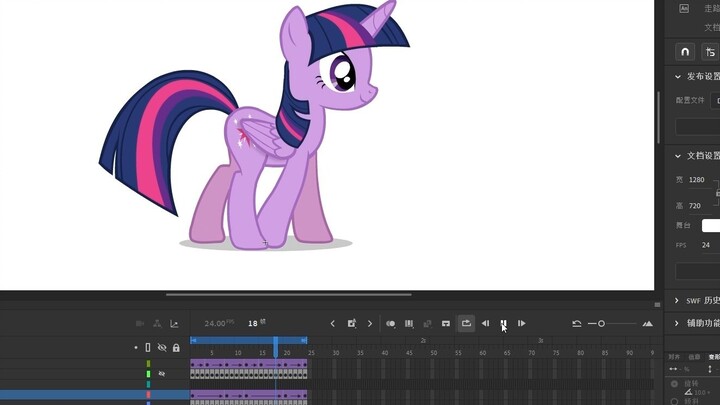Expand the SWF 历史 section
This screenshot has height=405, width=720.
[x=677, y=300]
